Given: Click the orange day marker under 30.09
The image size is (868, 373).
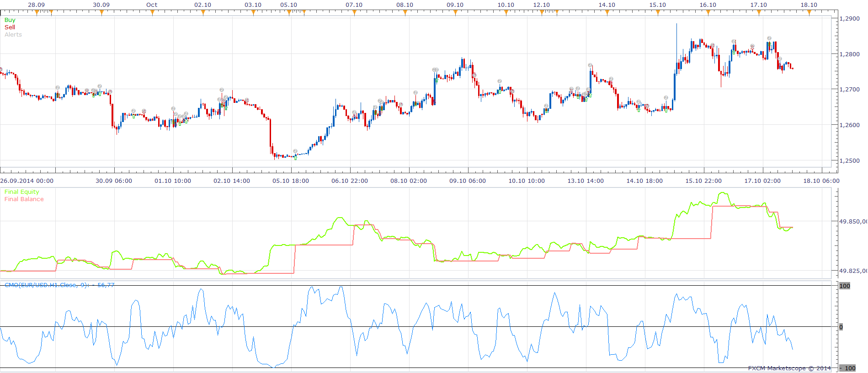Looking at the screenshot, I should [x=101, y=13].
